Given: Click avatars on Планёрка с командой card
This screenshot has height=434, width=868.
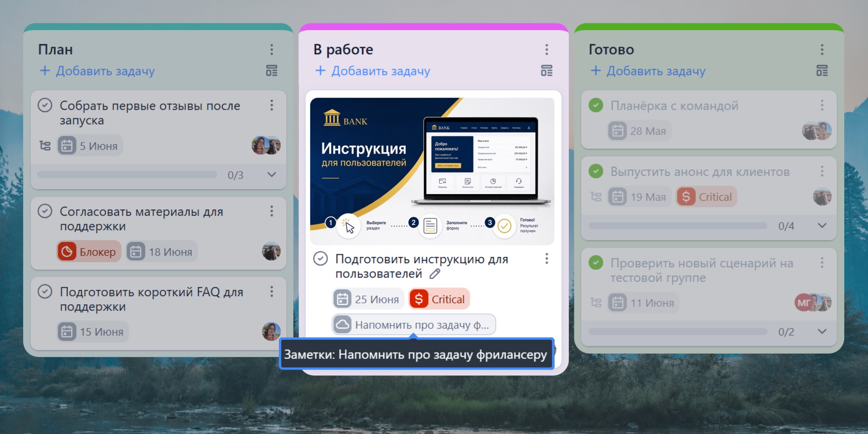Looking at the screenshot, I should coord(817,131).
